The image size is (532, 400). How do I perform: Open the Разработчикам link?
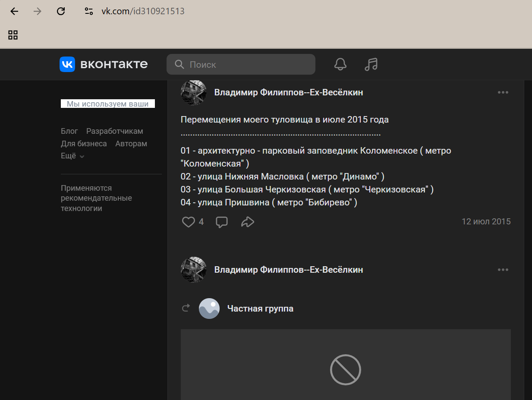[114, 131]
